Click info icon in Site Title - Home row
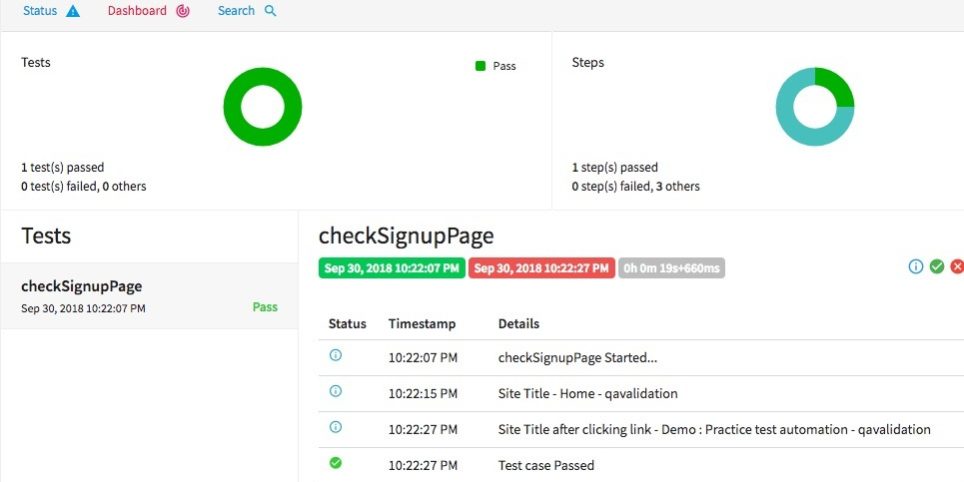The width and height of the screenshot is (964, 482). (336, 391)
